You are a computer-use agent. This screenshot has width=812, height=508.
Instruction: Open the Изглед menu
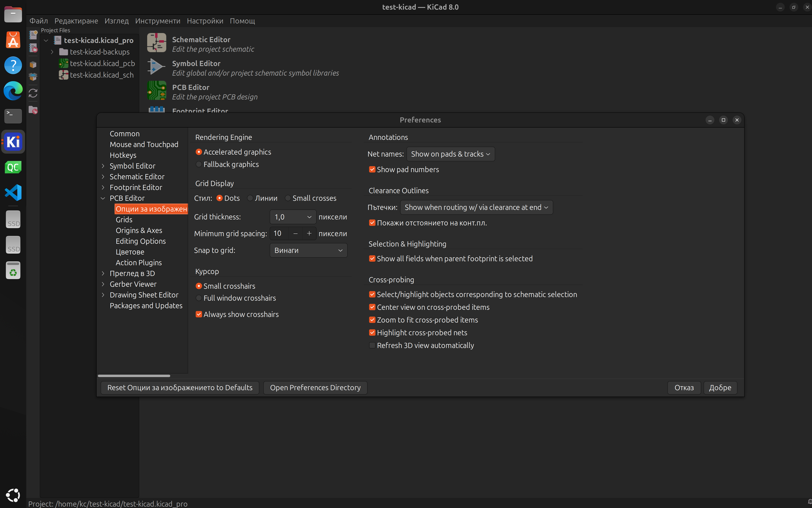[117, 21]
